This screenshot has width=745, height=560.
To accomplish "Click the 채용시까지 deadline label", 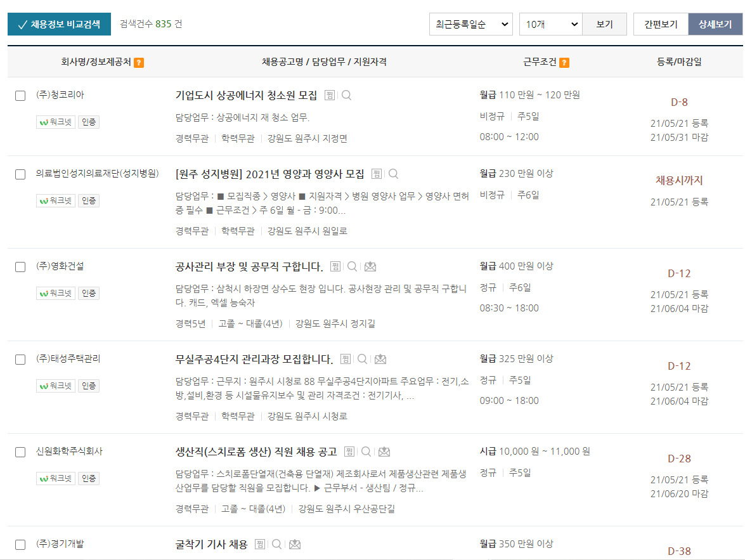I will click(679, 181).
